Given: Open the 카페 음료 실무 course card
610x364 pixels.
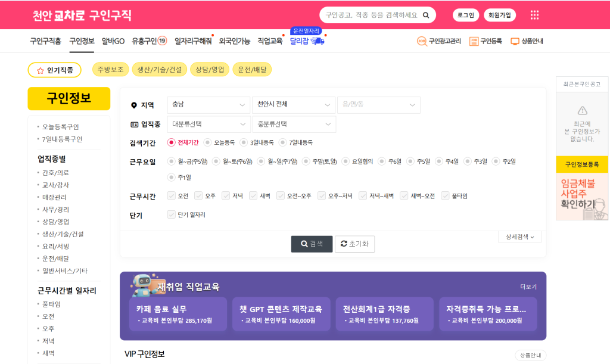Looking at the screenshot, I should (x=178, y=314).
